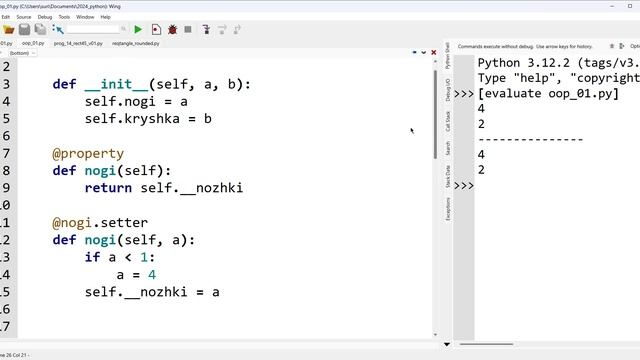Viewport: 640px width, 360px height.
Task: Open the editor options chevron menu
Action: point(424,52)
